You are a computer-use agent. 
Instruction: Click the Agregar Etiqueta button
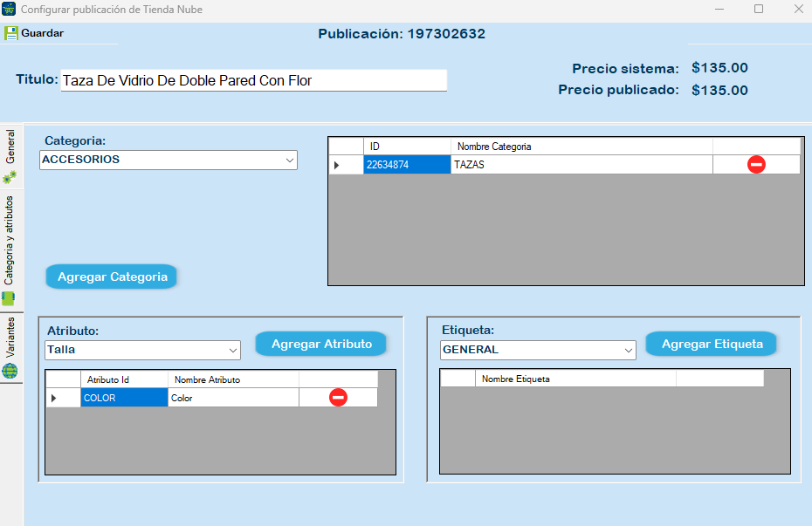tap(712, 344)
